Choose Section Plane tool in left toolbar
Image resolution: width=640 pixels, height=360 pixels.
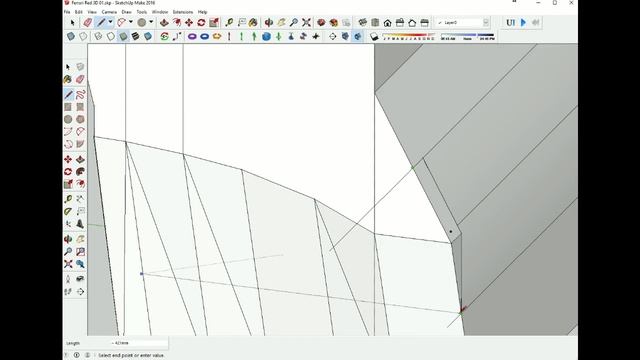(80, 291)
